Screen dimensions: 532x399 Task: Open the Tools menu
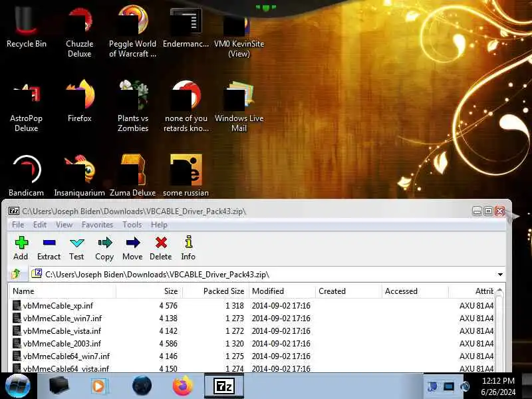[x=132, y=225]
